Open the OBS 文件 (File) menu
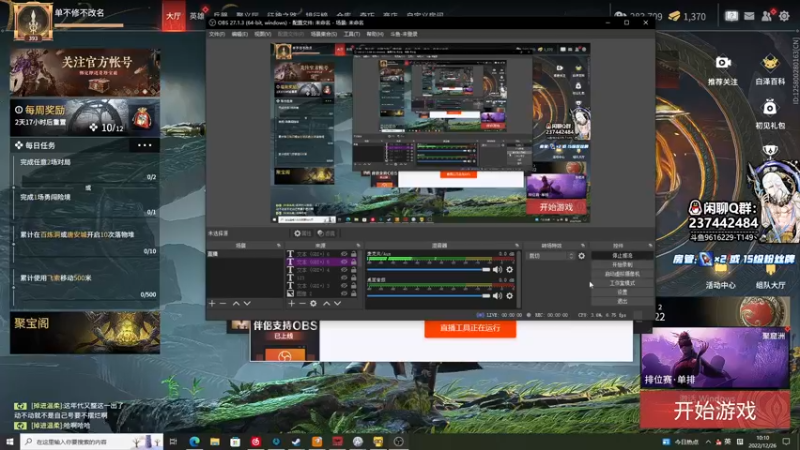 click(217, 34)
